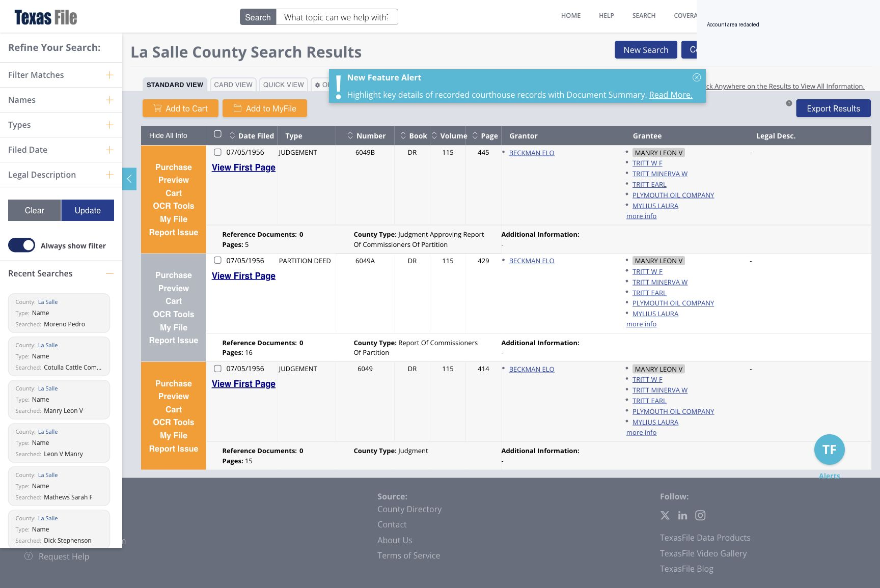Tick the select-all checkbox in the table header
This screenshot has width=880, height=588.
pyautogui.click(x=217, y=134)
